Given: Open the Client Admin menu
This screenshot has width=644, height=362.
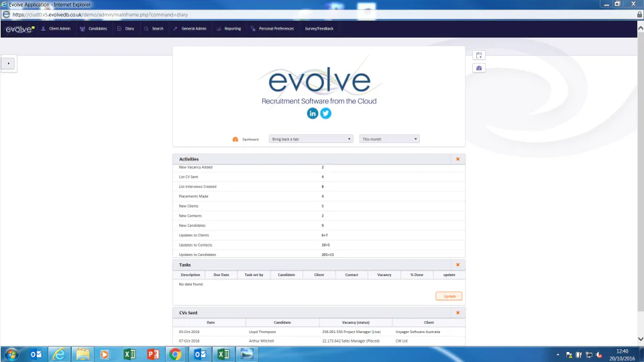Looking at the screenshot, I should point(56,29).
